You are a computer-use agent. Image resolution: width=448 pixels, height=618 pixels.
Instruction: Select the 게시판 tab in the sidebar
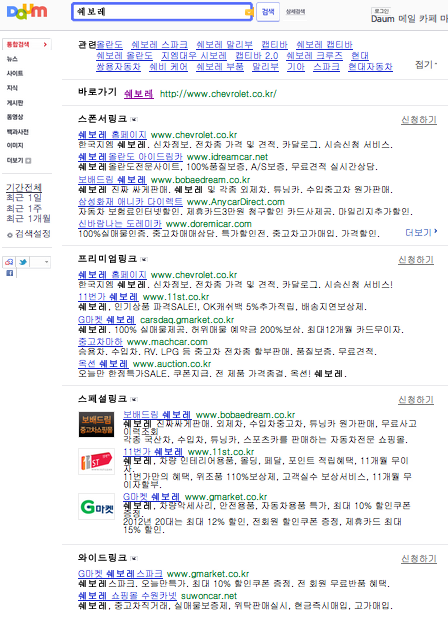pyautogui.click(x=15, y=102)
